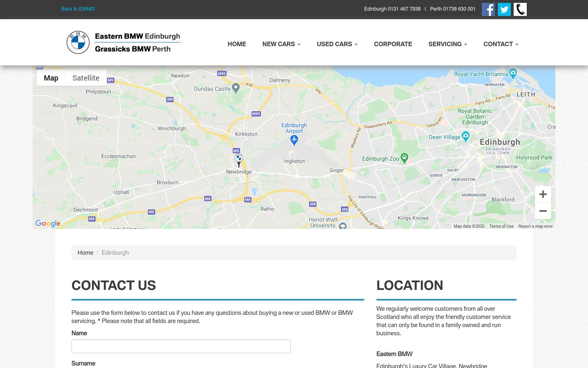Open the map Terms of Use link

click(x=501, y=226)
